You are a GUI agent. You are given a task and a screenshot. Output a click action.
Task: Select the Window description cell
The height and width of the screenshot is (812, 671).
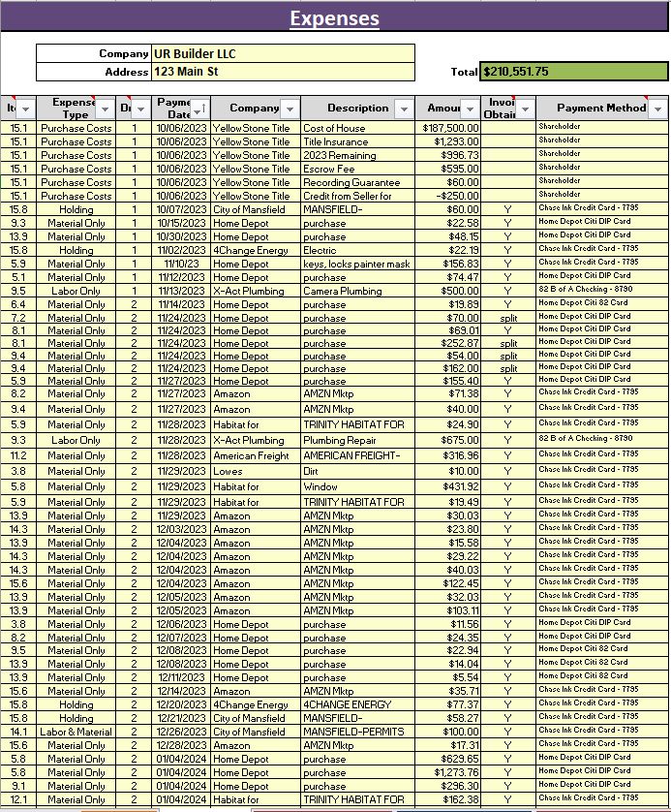tap(357, 486)
